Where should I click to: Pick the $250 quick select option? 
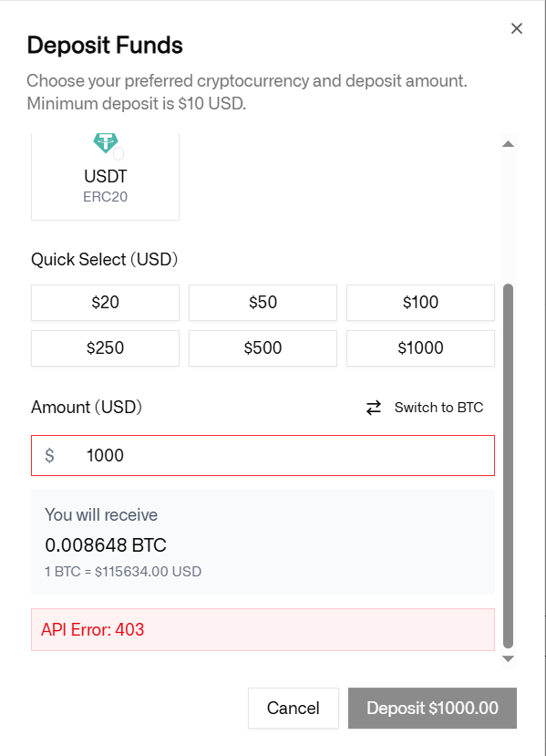click(x=105, y=347)
